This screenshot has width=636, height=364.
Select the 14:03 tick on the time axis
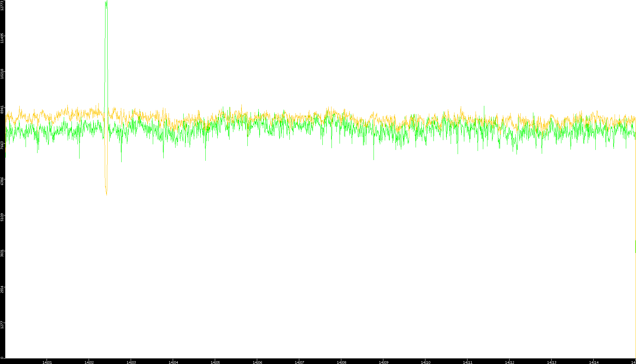(x=131, y=362)
